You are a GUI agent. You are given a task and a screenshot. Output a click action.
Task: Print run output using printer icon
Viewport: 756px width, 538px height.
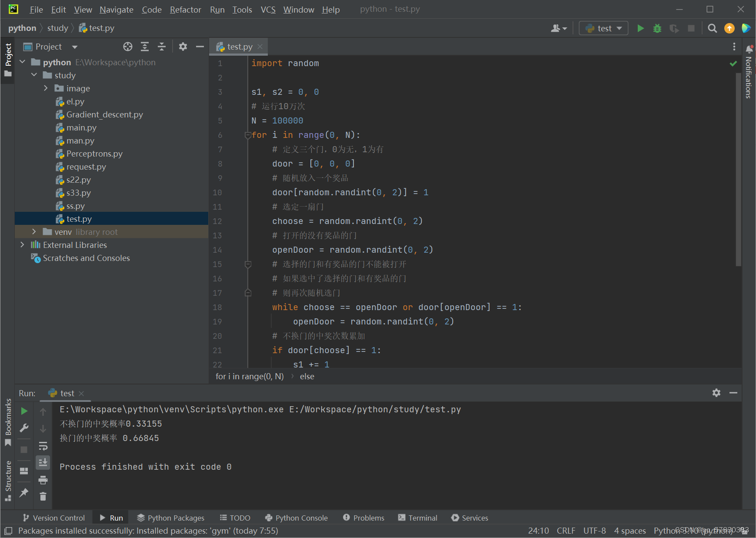coord(43,480)
